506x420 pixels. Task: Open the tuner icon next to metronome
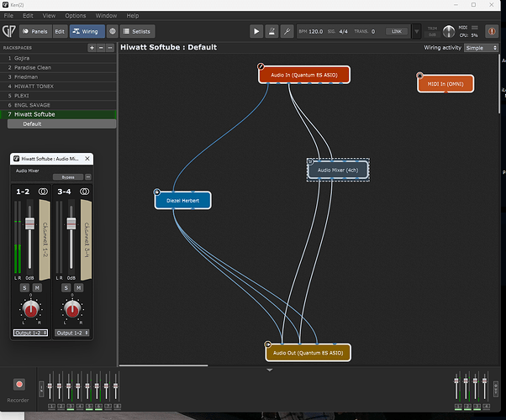(x=287, y=31)
